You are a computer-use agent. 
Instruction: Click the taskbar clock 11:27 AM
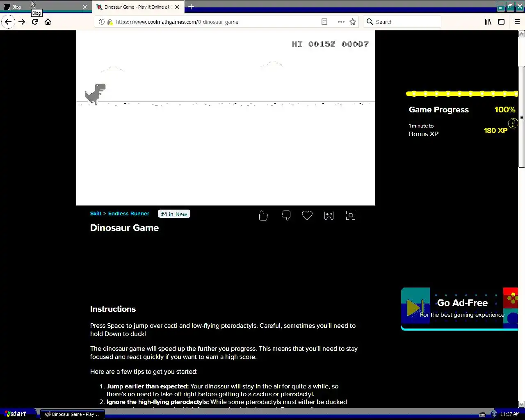(510, 414)
